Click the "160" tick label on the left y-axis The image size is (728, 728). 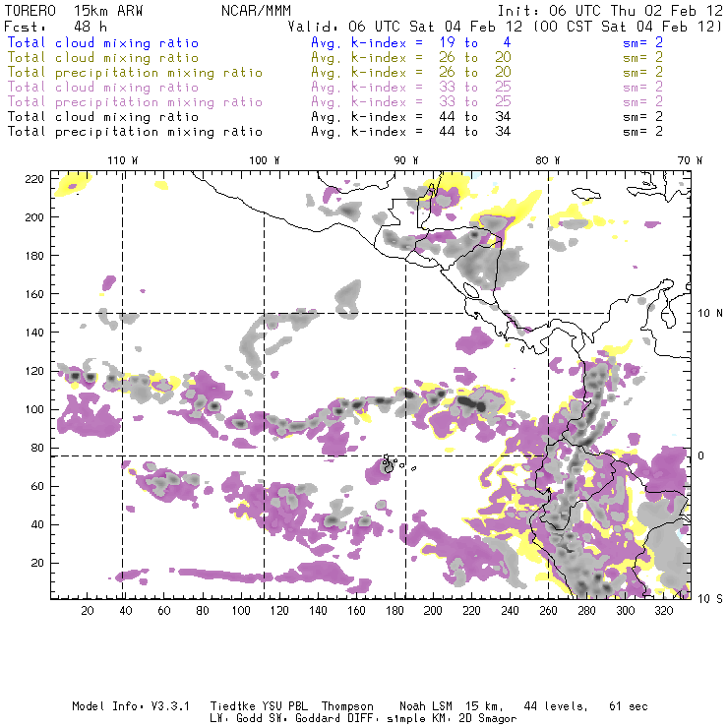34,294
